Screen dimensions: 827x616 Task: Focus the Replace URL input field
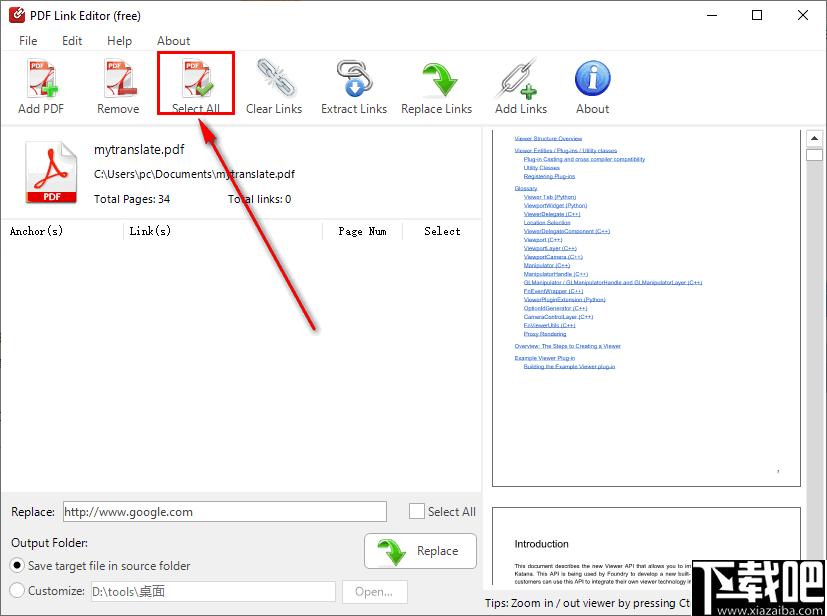225,512
